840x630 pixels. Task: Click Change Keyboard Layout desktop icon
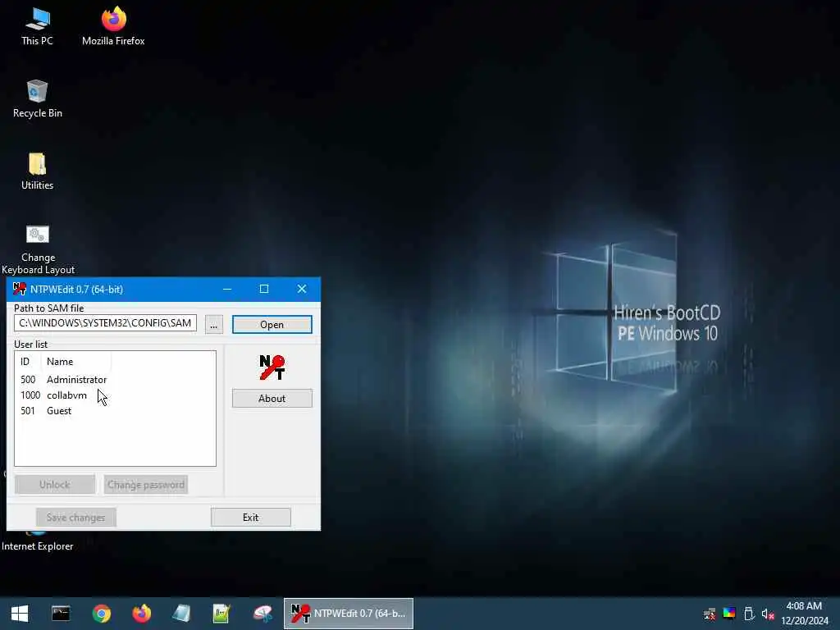(x=38, y=249)
